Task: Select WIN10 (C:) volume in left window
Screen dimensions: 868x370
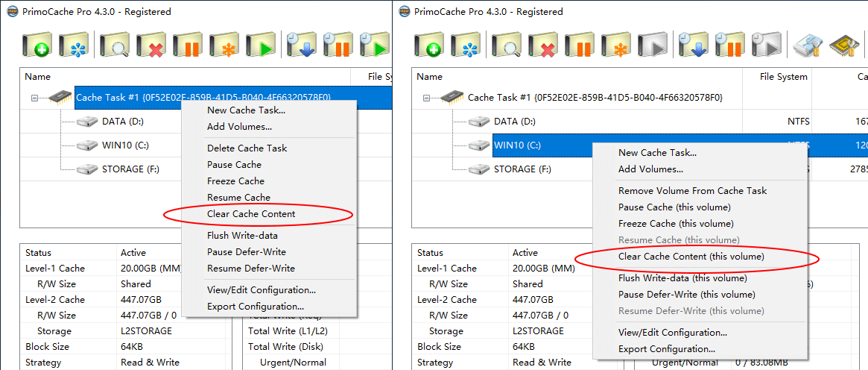Action: 126,145
